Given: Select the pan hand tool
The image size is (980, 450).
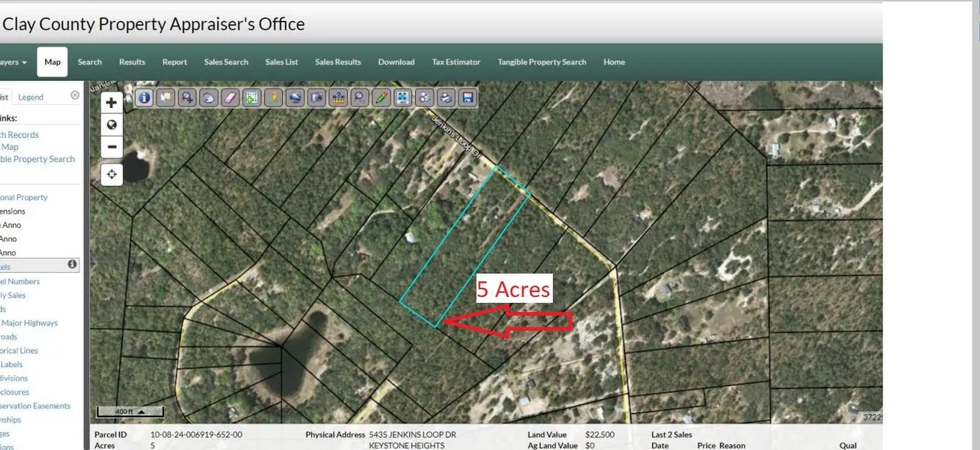Looking at the screenshot, I should (x=209, y=97).
